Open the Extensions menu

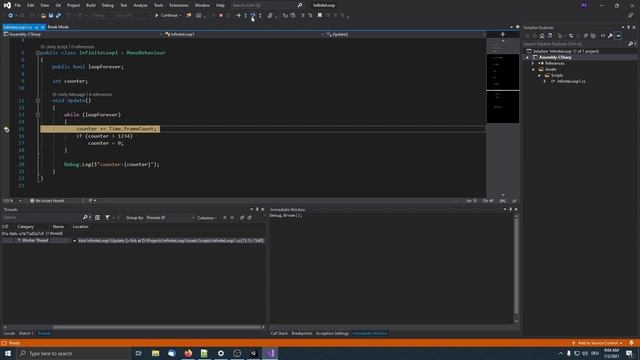(x=179, y=5)
